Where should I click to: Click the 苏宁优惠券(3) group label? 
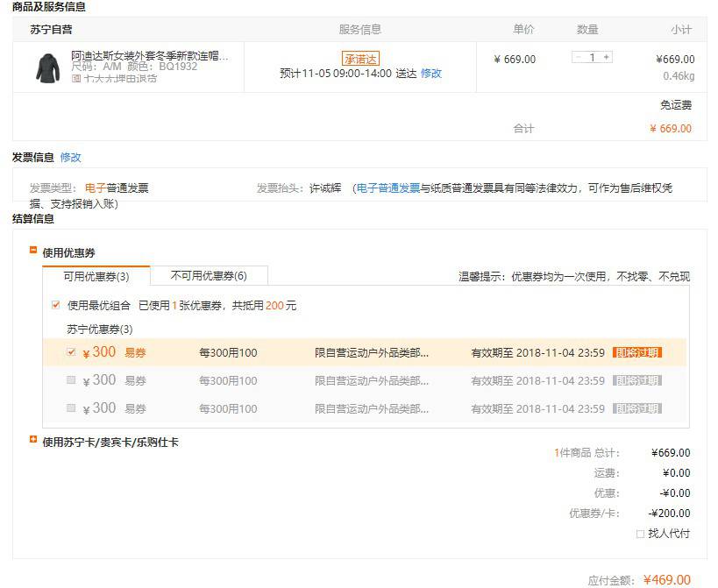[x=100, y=329]
